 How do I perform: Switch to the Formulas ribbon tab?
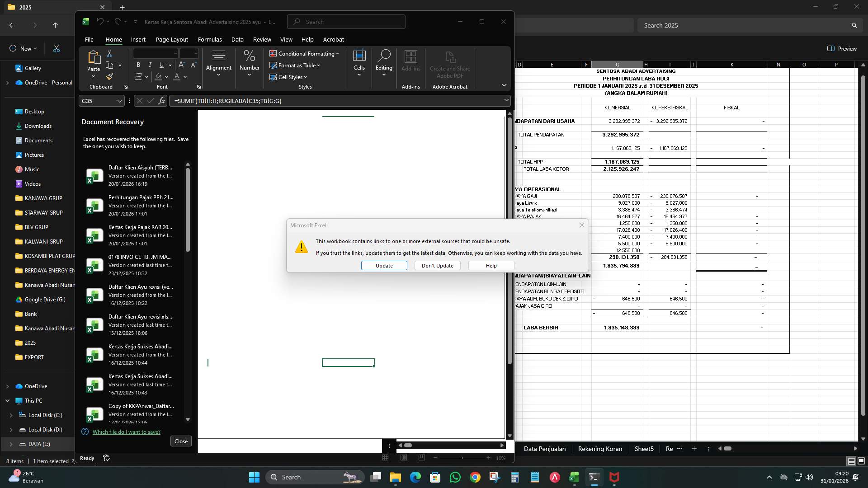coord(210,40)
